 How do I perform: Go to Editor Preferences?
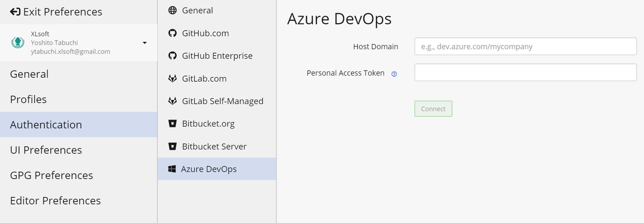point(55,200)
